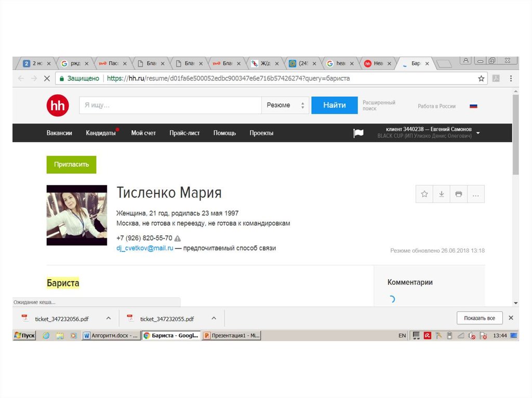
Task: Click the green Пригласить button
Action: (x=71, y=164)
